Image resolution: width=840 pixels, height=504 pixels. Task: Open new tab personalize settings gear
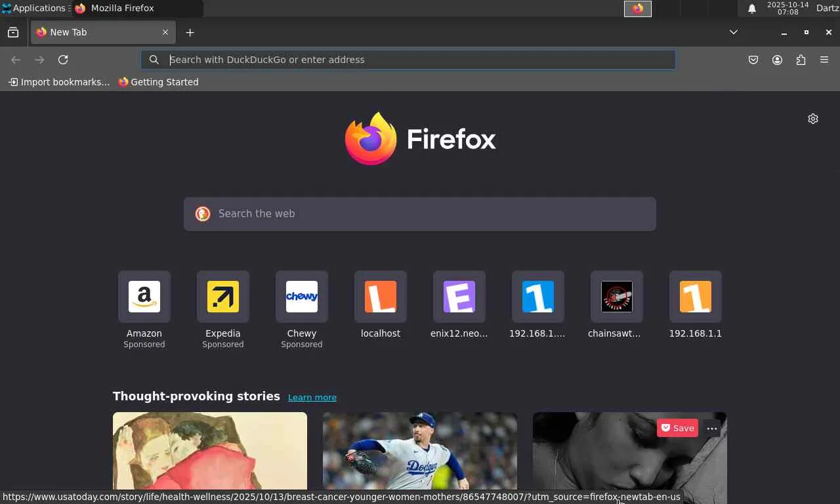pyautogui.click(x=813, y=119)
